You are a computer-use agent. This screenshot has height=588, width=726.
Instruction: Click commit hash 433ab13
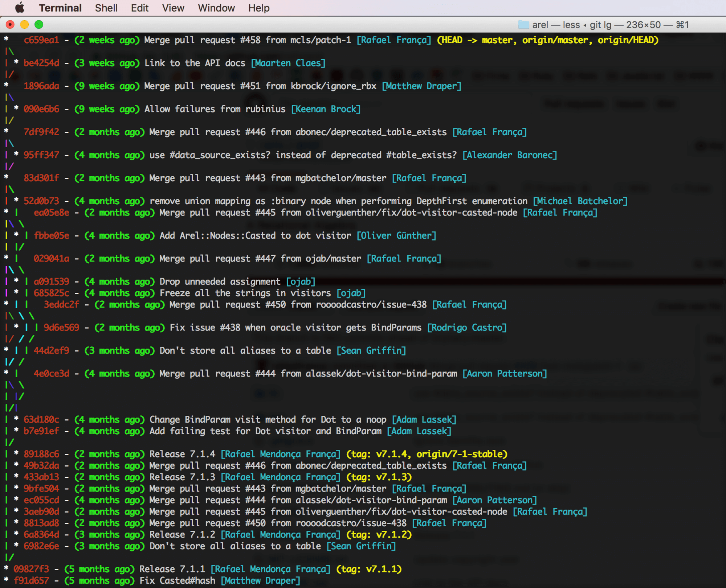point(41,477)
